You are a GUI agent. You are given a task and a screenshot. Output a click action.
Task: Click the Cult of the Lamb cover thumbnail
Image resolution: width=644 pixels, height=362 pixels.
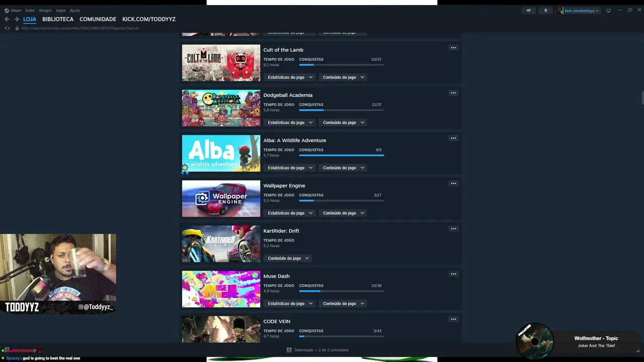click(x=221, y=63)
